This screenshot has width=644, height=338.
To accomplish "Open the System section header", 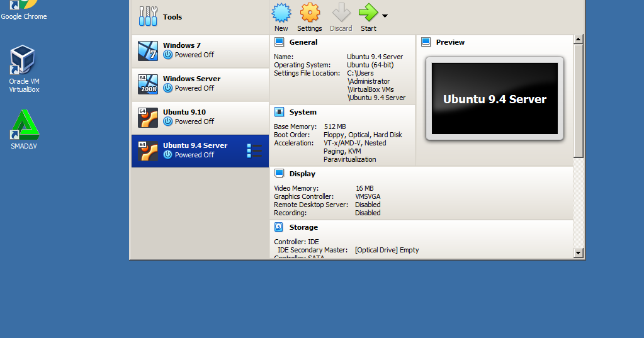I will [x=303, y=112].
